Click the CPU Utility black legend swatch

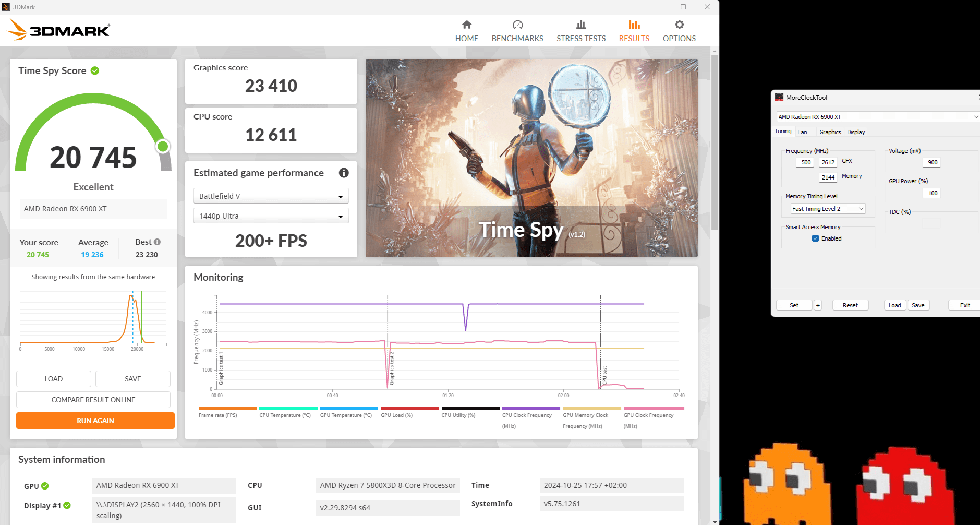(470, 408)
